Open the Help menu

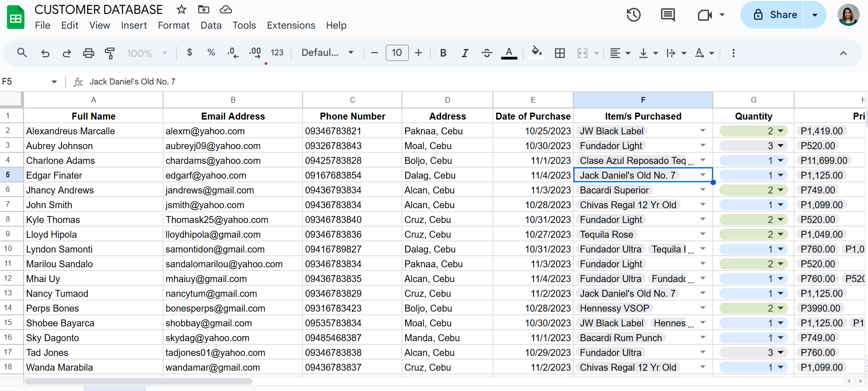(336, 25)
